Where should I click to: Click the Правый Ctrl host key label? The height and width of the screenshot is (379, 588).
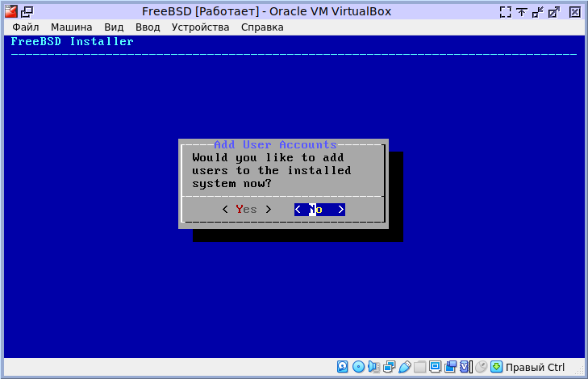pos(535,368)
